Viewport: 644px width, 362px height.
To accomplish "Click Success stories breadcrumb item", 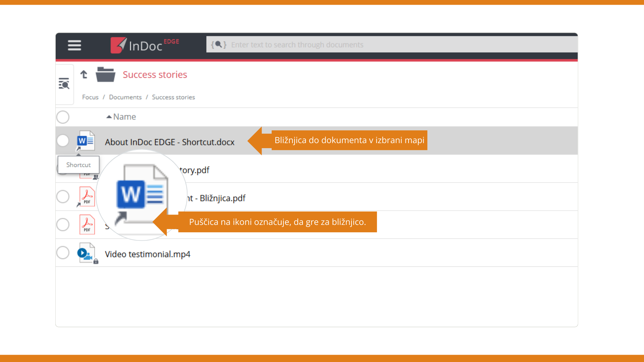I will [173, 97].
